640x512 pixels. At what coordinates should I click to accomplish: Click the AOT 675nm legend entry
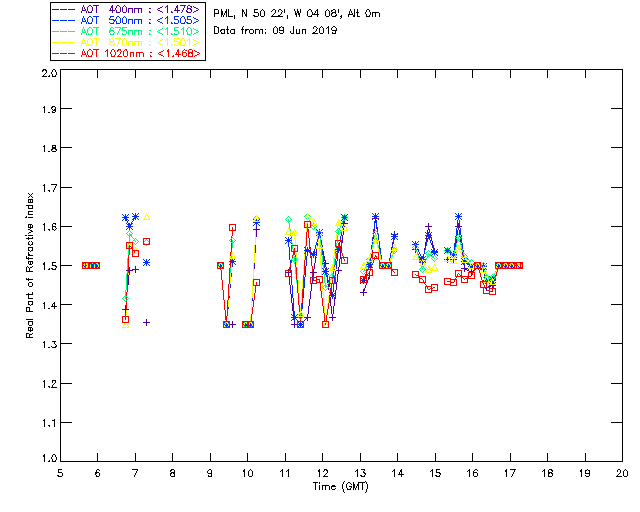pos(127,31)
